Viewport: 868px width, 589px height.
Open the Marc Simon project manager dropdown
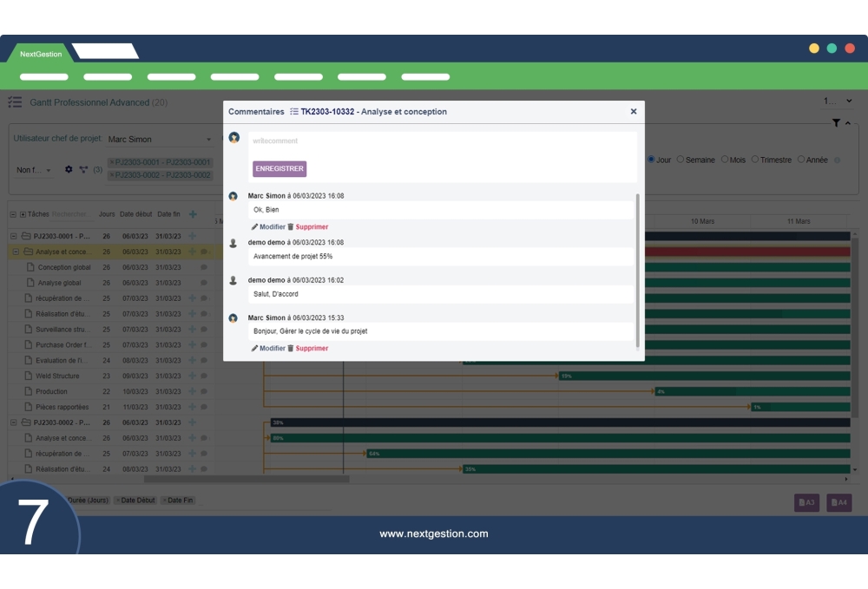click(156, 139)
